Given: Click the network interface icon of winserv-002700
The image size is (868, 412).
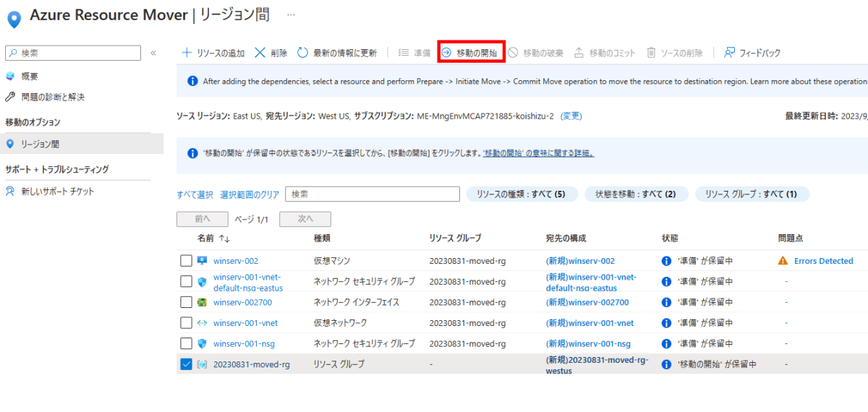Looking at the screenshot, I should [203, 302].
